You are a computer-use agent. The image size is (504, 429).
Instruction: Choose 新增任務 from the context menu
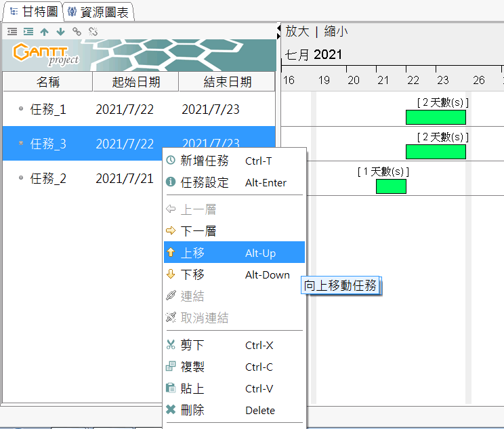click(x=205, y=161)
